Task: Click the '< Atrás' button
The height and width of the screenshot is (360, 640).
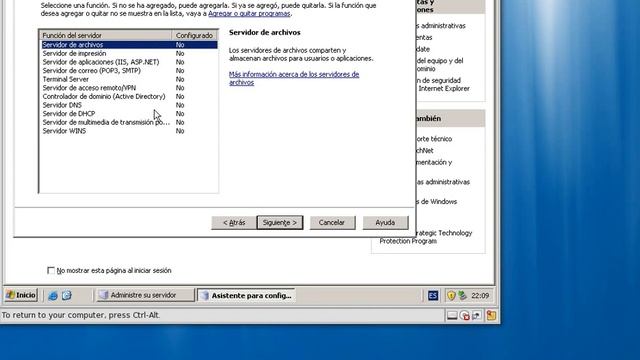Action: (234, 222)
